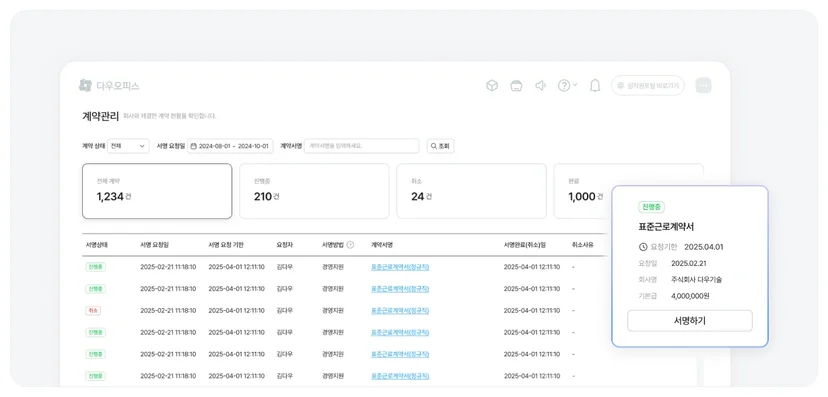
Task: Click the 조회 search button
Action: point(440,146)
